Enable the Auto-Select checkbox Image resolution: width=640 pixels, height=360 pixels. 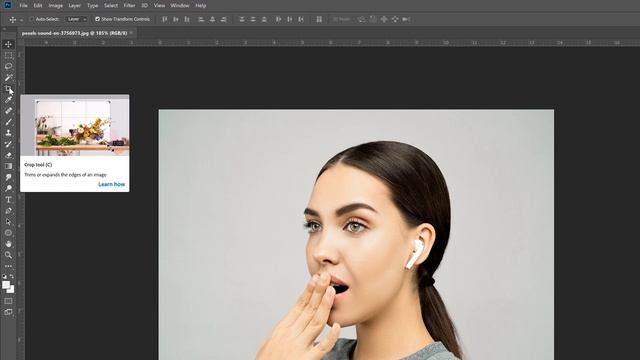[x=31, y=19]
